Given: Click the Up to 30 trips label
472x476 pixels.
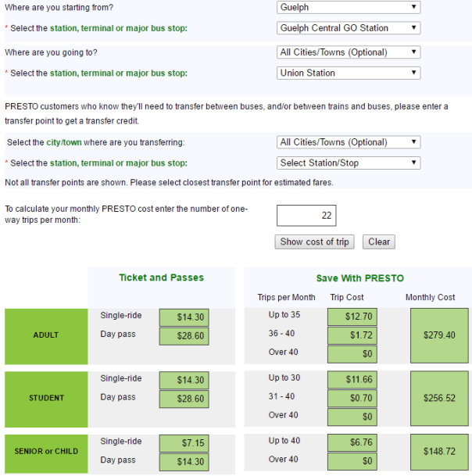Looking at the screenshot, I should (x=284, y=378).
